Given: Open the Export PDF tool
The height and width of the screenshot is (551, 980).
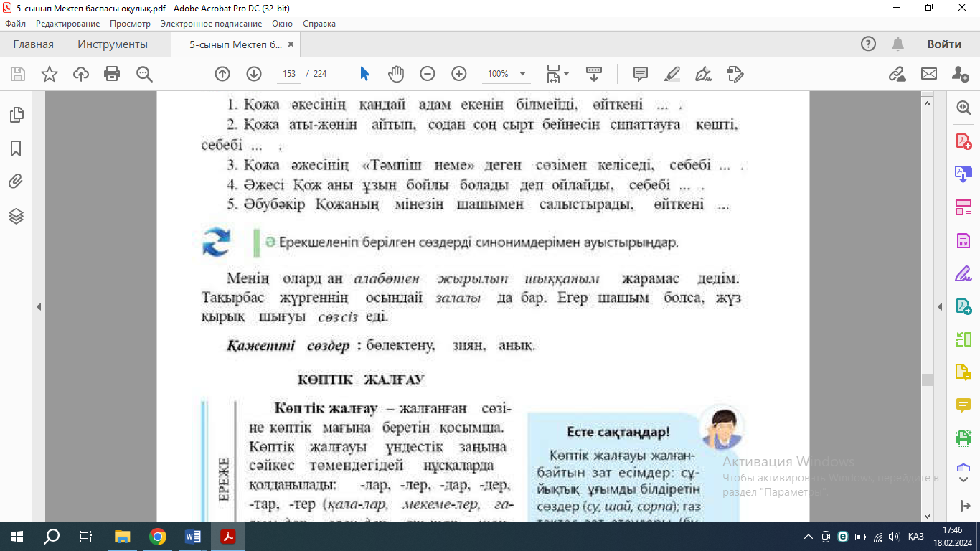Looking at the screenshot, I should [963, 174].
